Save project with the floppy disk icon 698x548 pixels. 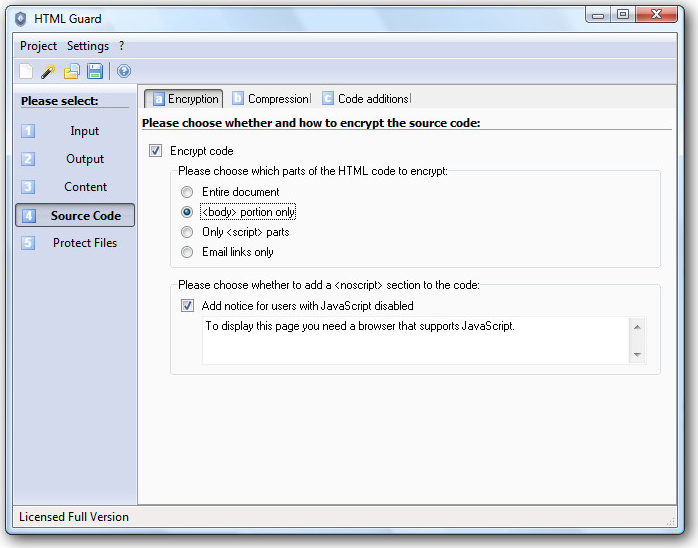pyautogui.click(x=95, y=71)
